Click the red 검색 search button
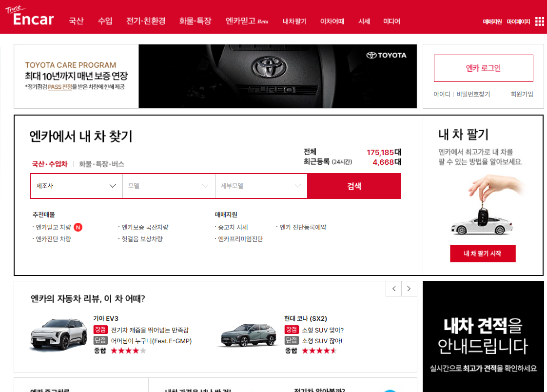The width and height of the screenshot is (547, 392). coord(354,186)
